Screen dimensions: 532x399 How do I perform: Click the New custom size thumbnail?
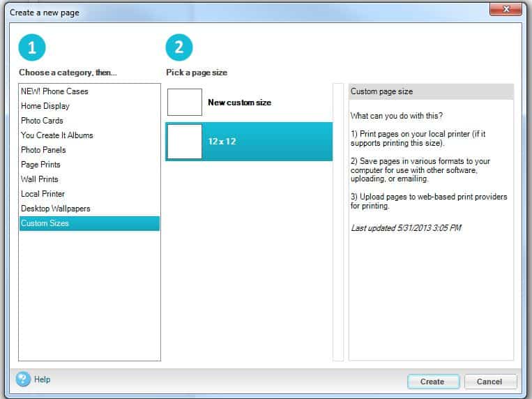pyautogui.click(x=185, y=103)
